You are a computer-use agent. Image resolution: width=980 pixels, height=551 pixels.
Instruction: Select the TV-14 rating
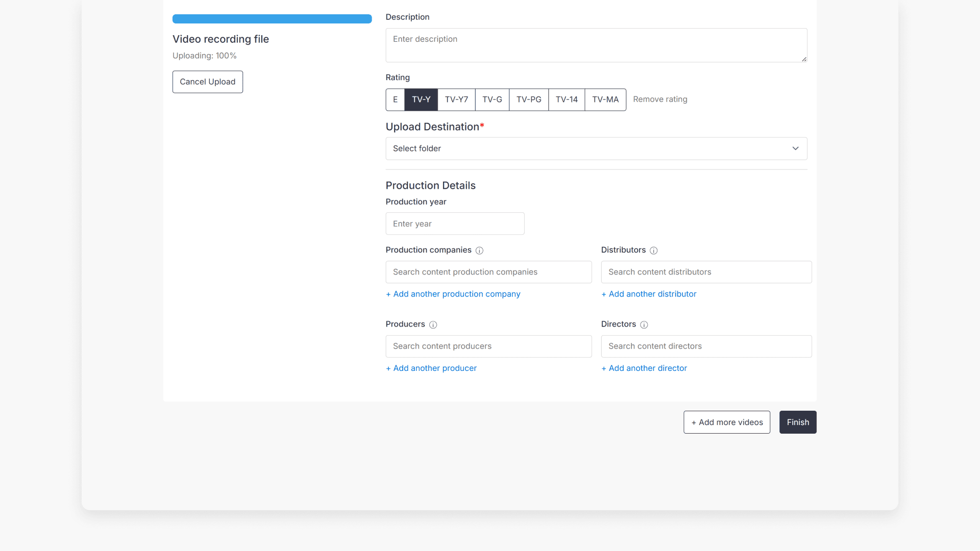567,99
